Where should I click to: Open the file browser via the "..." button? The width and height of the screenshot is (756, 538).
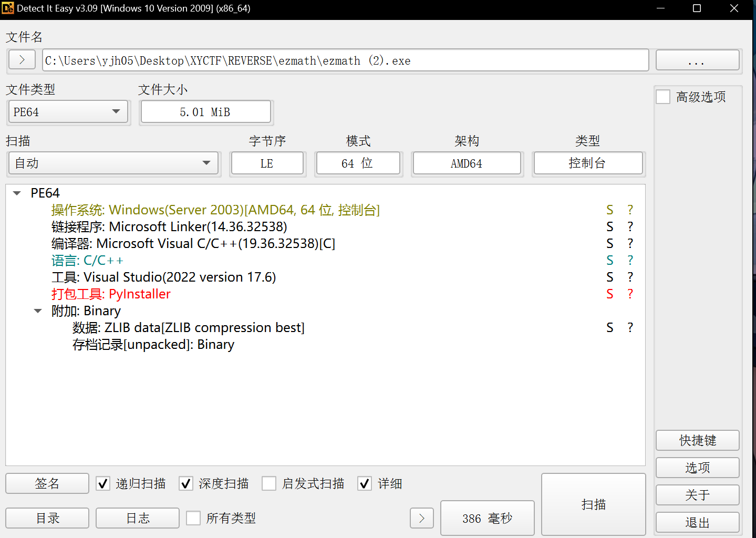pyautogui.click(x=697, y=60)
